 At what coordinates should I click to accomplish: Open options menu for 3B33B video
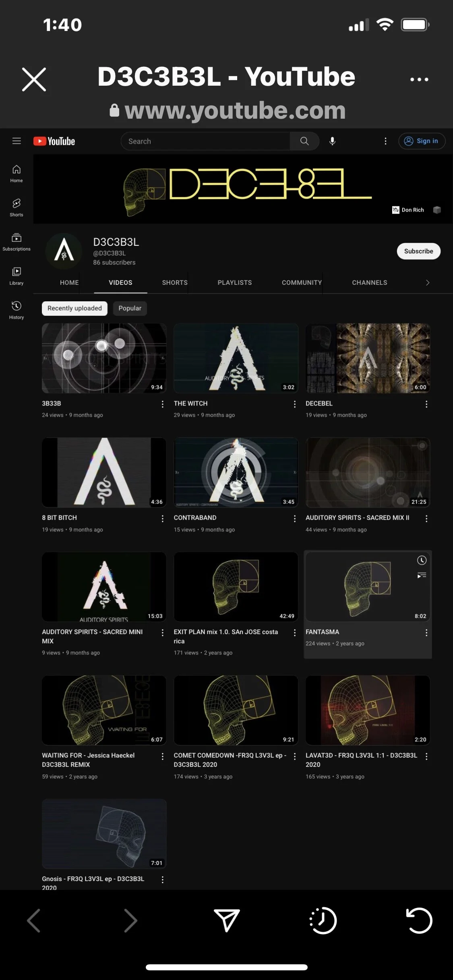pyautogui.click(x=162, y=404)
